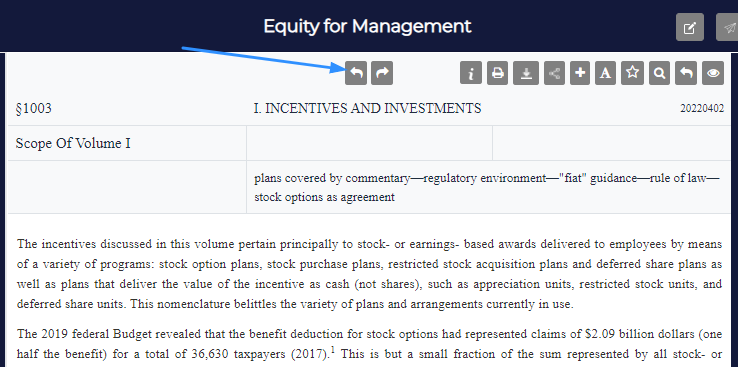The image size is (738, 367).
Task: Click the forward arrow navigation icon
Action: coord(382,73)
